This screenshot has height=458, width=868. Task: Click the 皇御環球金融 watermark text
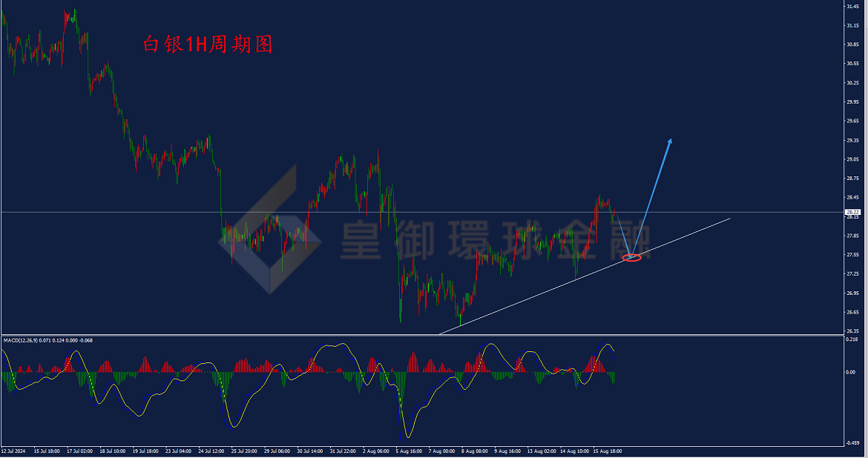[496, 239]
